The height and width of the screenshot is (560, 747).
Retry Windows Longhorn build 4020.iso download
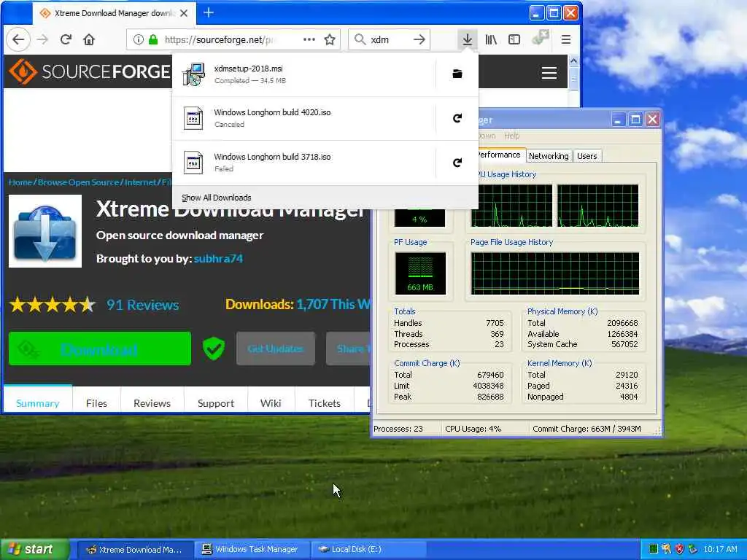coord(457,118)
